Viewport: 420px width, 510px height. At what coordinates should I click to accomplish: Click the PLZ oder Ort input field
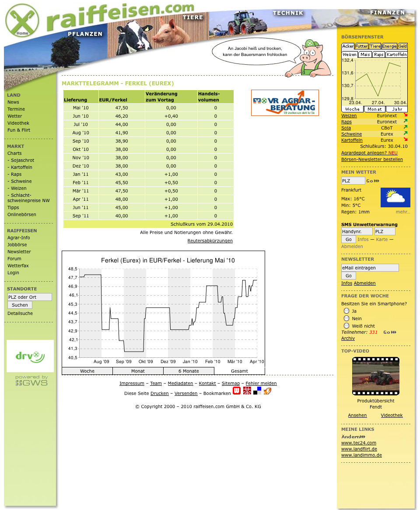30,297
